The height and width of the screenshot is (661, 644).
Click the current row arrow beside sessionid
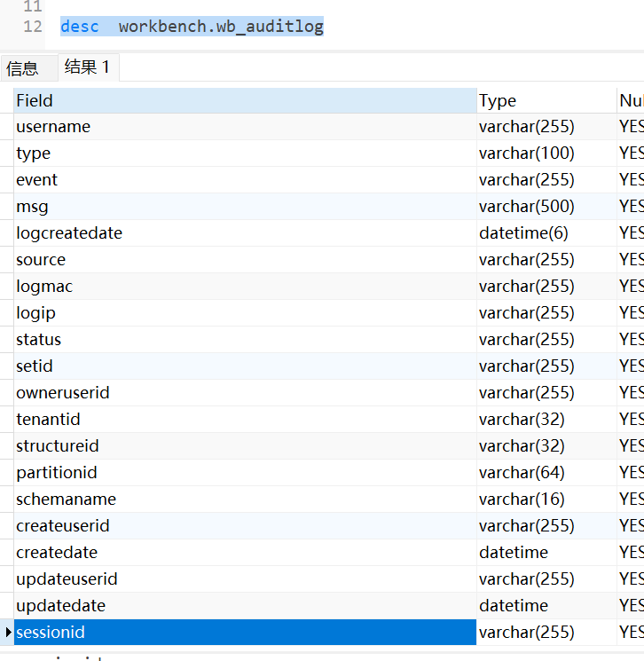point(8,632)
